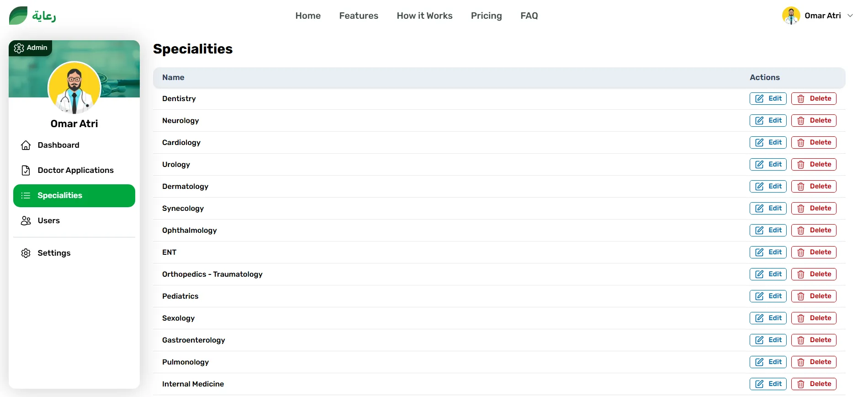868x397 pixels.
Task: Click trash icon in Sexology row
Action: pos(801,318)
